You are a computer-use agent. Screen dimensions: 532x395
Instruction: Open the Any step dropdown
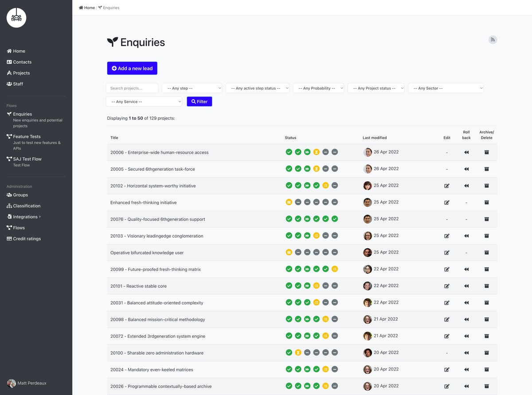click(x=192, y=88)
